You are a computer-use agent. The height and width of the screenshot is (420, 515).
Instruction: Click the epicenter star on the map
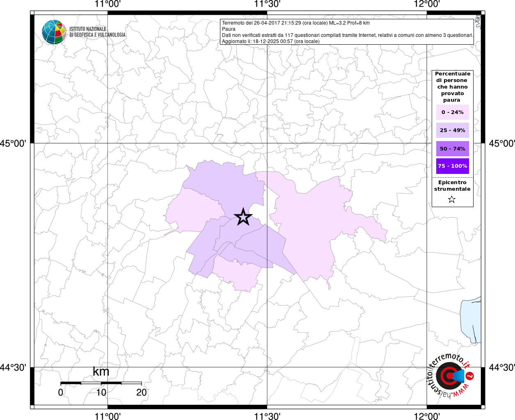tap(243, 217)
